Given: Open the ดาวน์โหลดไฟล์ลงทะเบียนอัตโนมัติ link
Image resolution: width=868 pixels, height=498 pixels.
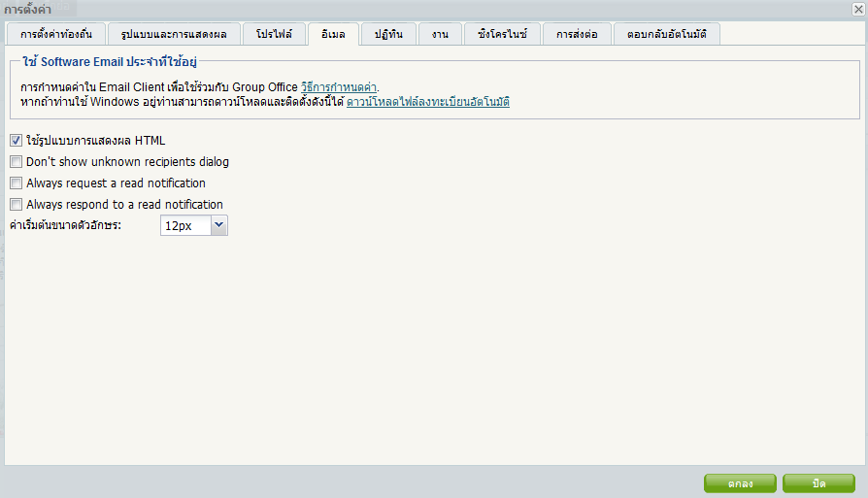Looking at the screenshot, I should tap(428, 102).
